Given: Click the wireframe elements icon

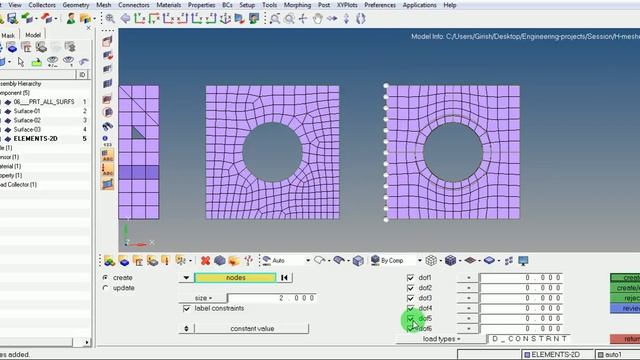Looking at the screenshot, I should tap(431, 260).
